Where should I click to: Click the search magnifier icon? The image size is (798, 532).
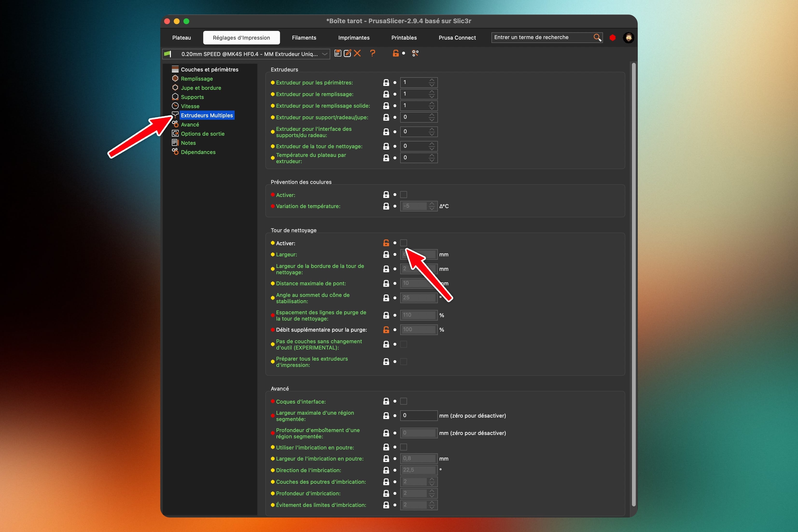point(597,37)
